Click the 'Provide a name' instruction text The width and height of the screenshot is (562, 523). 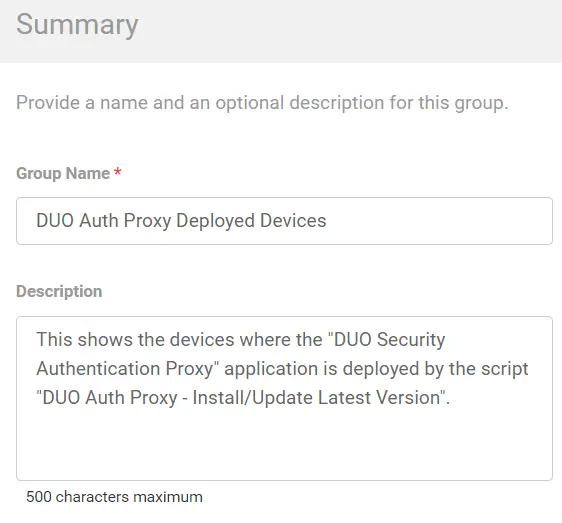click(x=262, y=103)
